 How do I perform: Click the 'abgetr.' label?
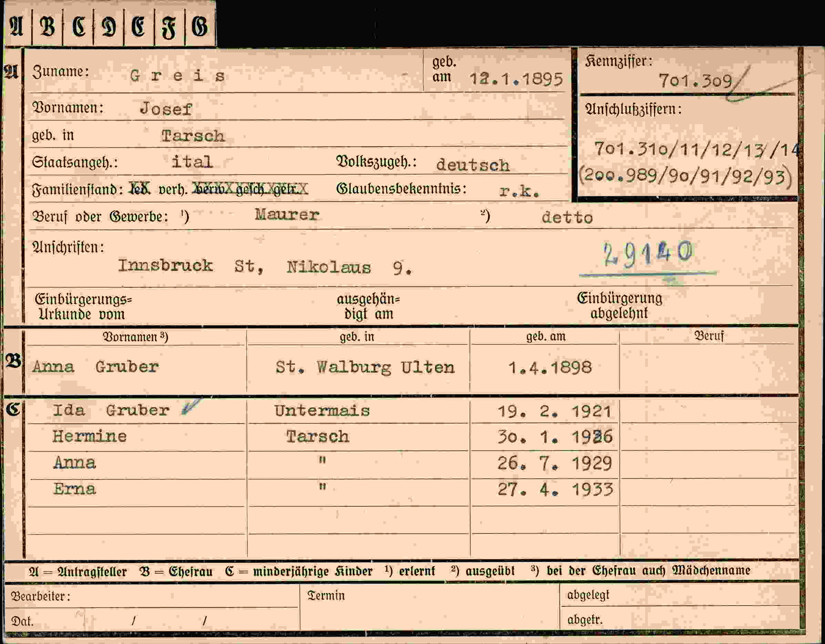585,620
